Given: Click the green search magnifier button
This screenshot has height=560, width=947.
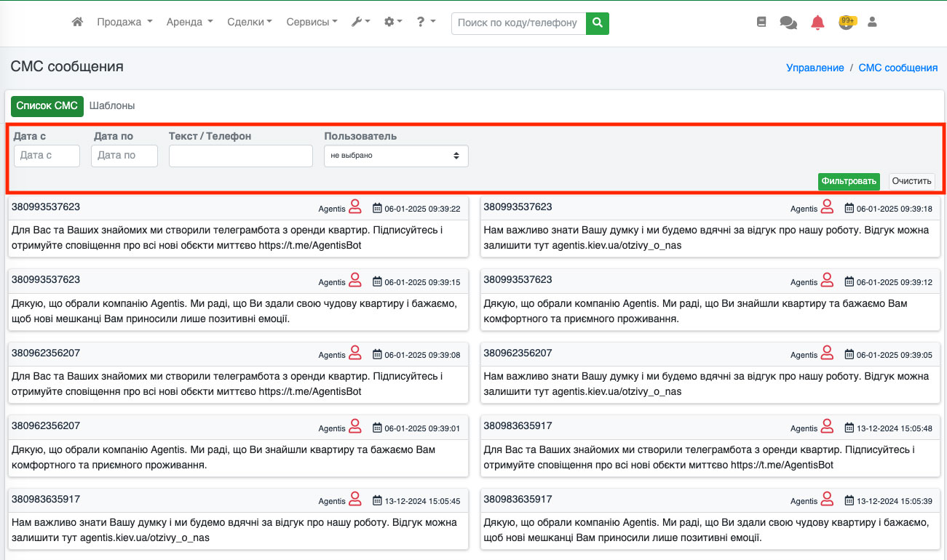Looking at the screenshot, I should [598, 23].
